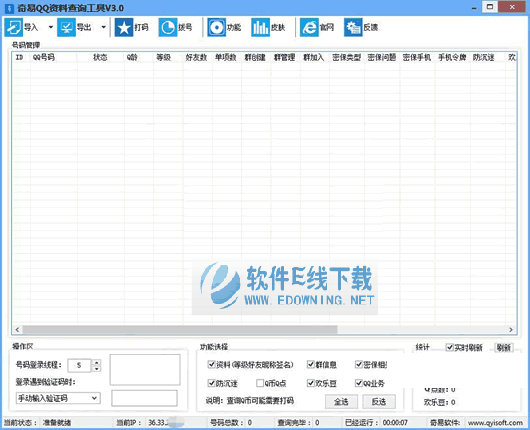Click the 全选 select all button
Screen dimensions: 530x430
click(341, 402)
